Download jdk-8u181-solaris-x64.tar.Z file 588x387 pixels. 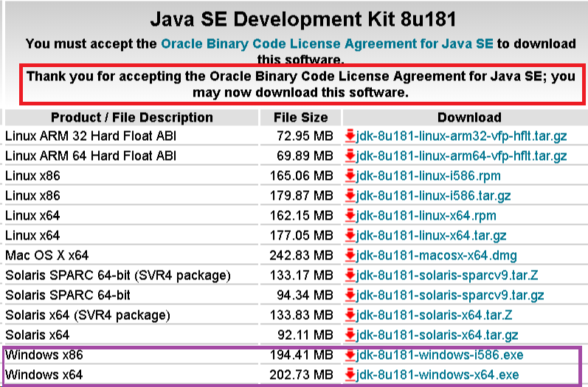click(434, 315)
